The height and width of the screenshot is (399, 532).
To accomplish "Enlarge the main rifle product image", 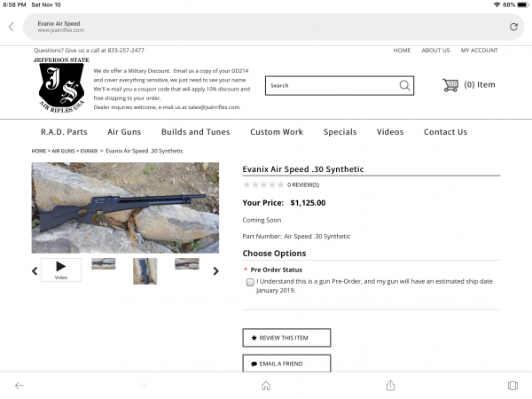I will pos(125,207).
